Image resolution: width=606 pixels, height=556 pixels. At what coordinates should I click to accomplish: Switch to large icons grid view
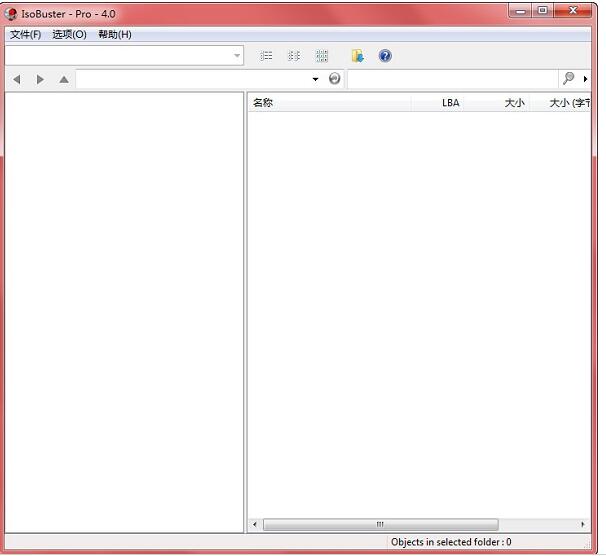[x=322, y=56]
